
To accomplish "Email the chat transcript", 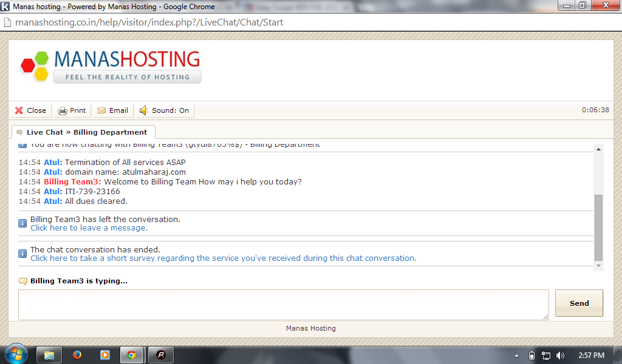I will pos(113,110).
